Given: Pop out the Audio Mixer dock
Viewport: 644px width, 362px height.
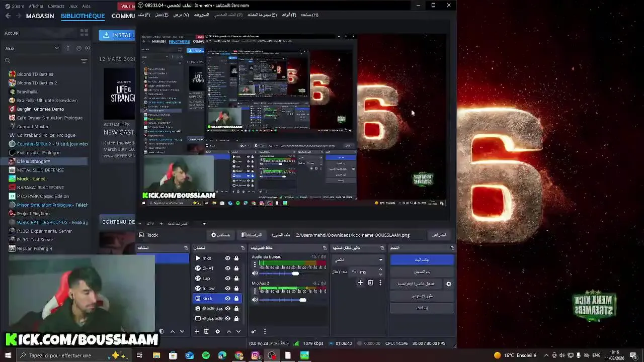Looking at the screenshot, I should point(325,248).
